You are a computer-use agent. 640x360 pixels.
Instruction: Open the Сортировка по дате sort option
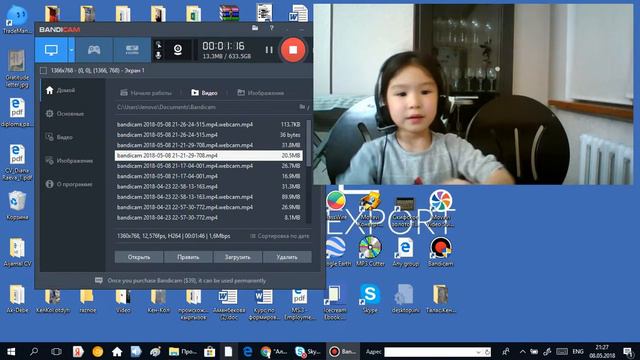[280, 236]
